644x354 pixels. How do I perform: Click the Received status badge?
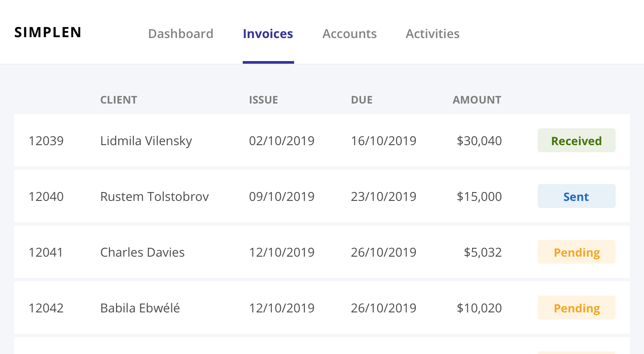(576, 141)
